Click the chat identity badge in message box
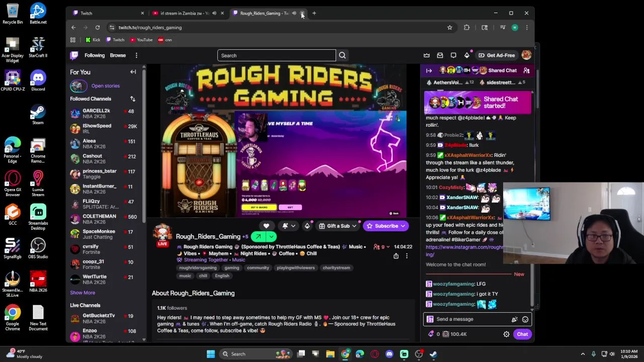Image resolution: width=644 pixels, height=362 pixels. pos(430,319)
